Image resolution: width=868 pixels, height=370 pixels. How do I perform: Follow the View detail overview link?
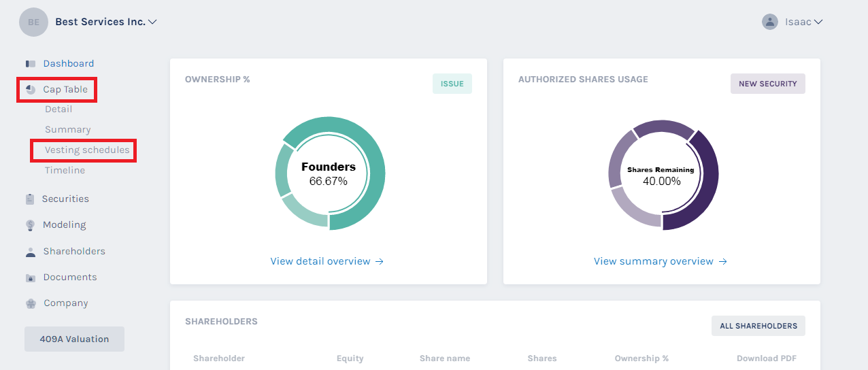pyautogui.click(x=327, y=262)
